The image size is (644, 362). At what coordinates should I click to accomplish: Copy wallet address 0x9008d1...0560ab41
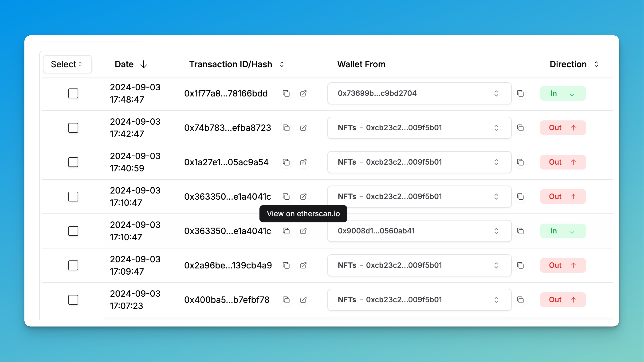[x=520, y=231]
